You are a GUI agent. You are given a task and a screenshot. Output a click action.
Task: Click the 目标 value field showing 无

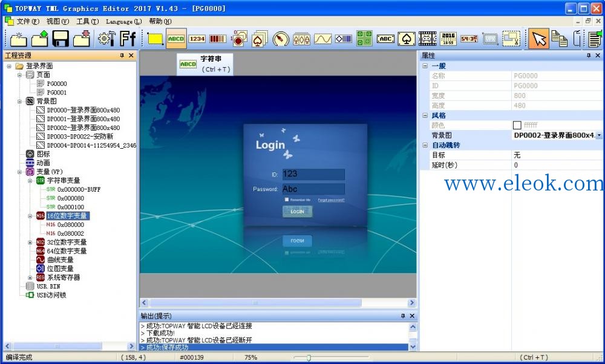(557, 155)
